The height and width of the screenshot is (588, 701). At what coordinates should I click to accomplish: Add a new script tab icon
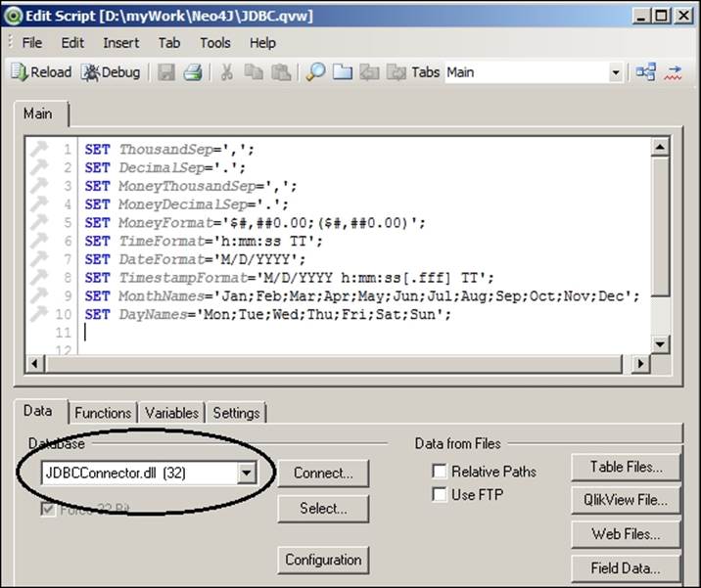(x=343, y=72)
